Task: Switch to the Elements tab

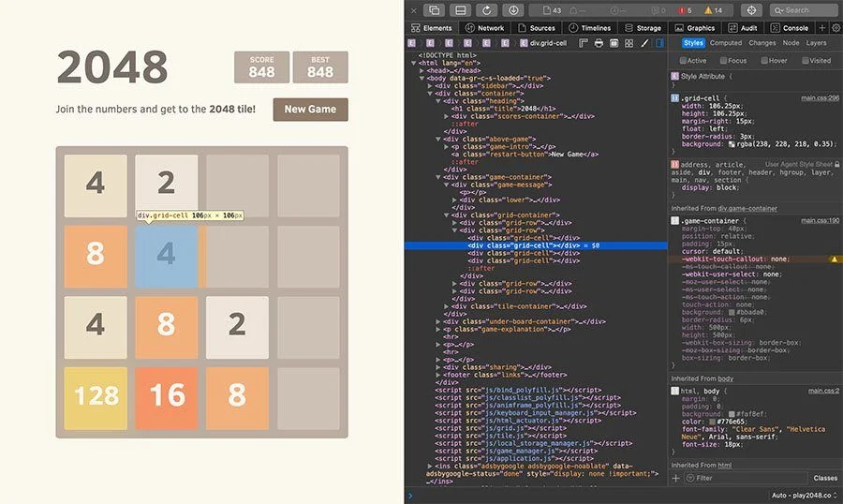Action: click(432, 28)
